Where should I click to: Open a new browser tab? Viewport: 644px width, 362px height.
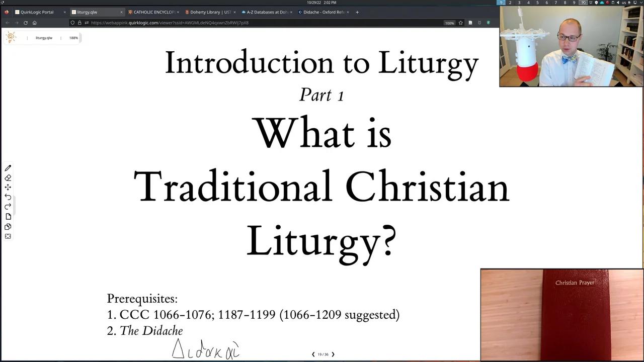(357, 12)
